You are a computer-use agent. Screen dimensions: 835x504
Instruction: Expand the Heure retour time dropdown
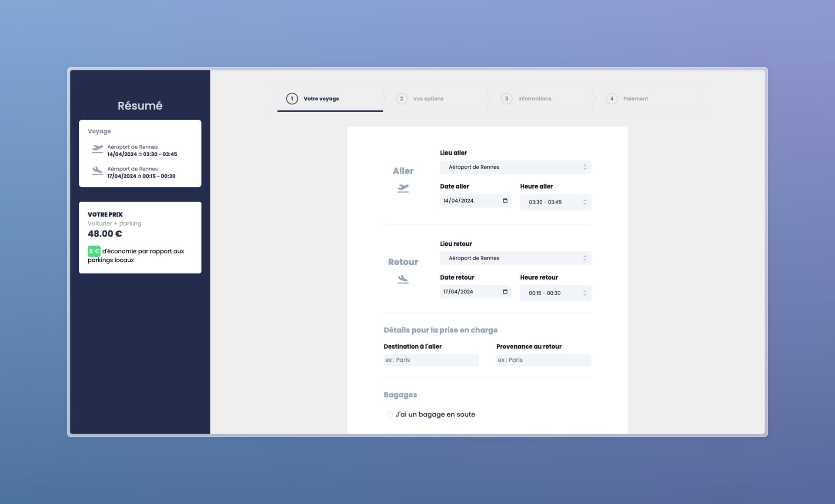(x=555, y=293)
